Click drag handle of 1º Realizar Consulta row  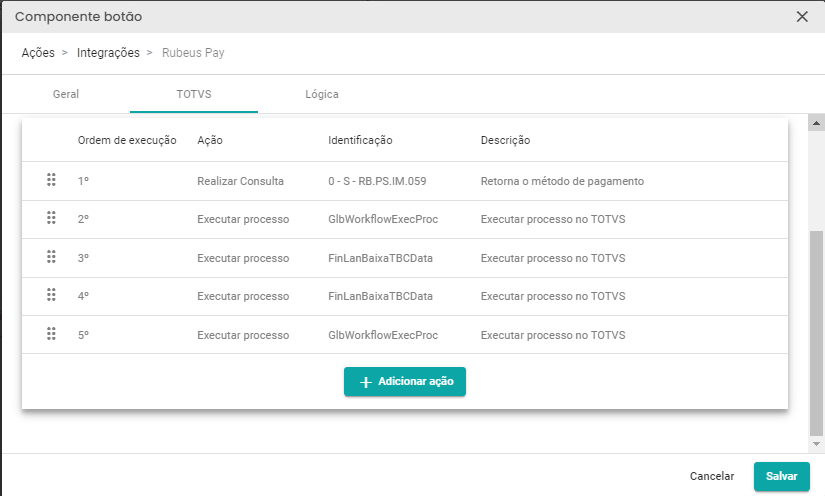click(51, 180)
